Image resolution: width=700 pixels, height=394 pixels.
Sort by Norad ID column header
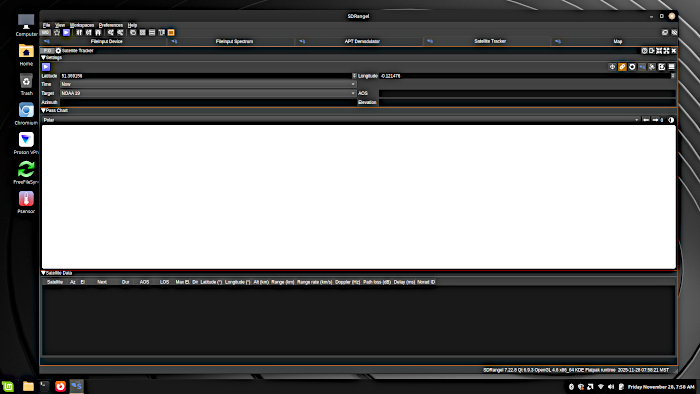click(426, 282)
